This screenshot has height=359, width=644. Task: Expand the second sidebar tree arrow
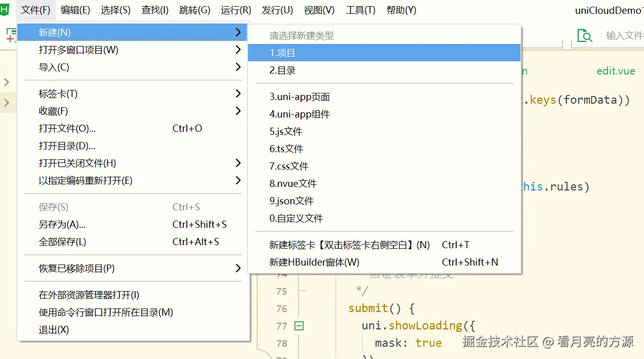pos(7,103)
